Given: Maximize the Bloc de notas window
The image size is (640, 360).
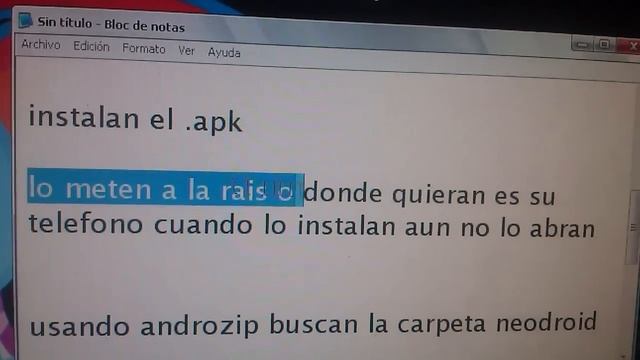Looking at the screenshot, I should pos(604,44).
